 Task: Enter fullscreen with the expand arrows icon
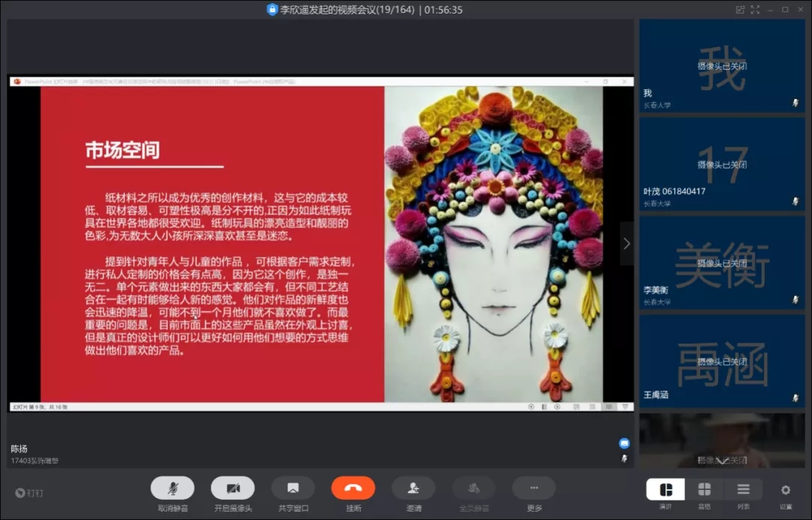point(755,9)
